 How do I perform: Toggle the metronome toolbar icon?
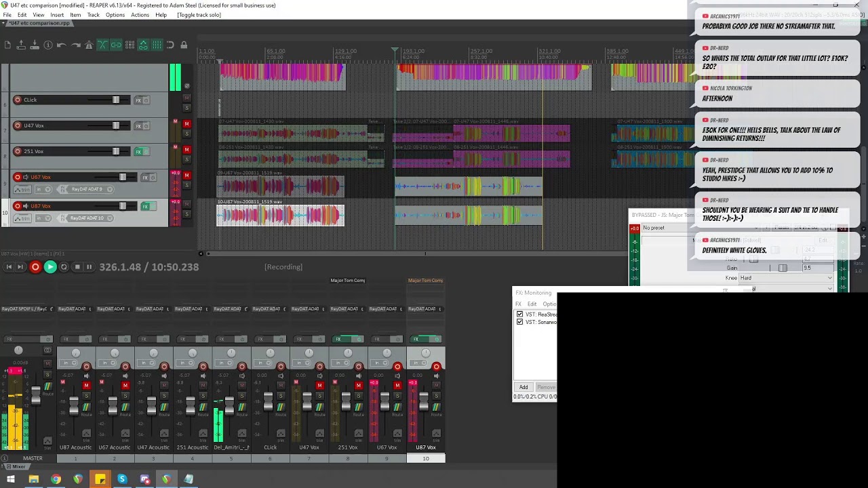(x=89, y=45)
